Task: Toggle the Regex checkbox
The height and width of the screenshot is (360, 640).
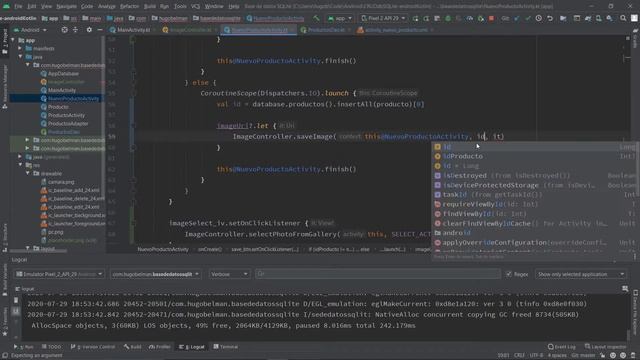Action: 509,274
